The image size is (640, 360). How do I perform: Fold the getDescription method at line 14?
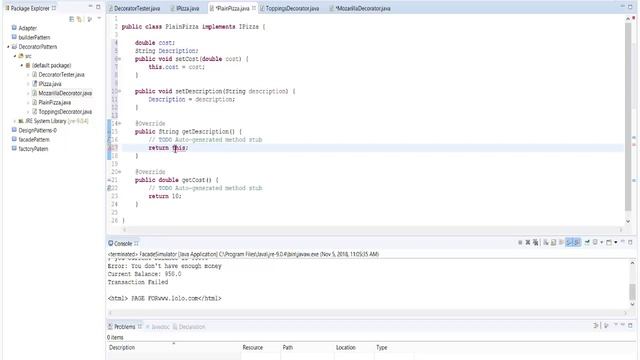pos(120,123)
